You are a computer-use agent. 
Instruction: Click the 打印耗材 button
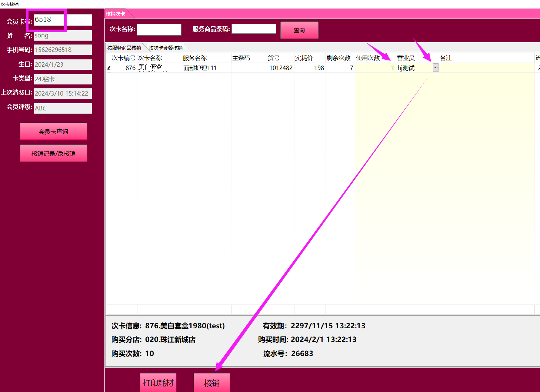pos(158,383)
